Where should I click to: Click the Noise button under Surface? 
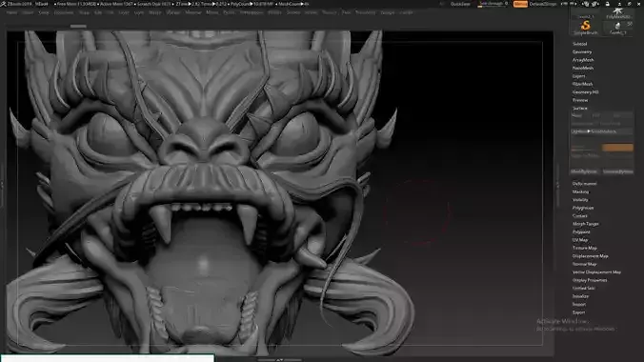pyautogui.click(x=576, y=115)
